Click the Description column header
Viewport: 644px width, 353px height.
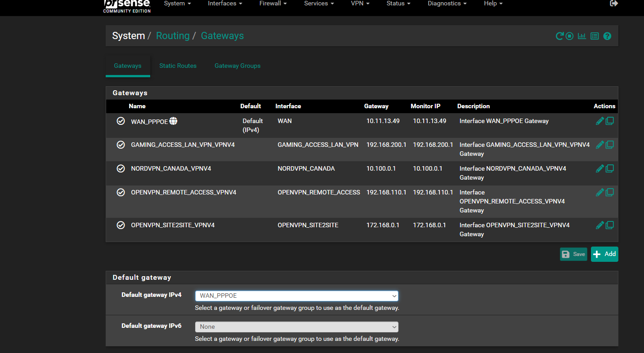[x=474, y=106]
